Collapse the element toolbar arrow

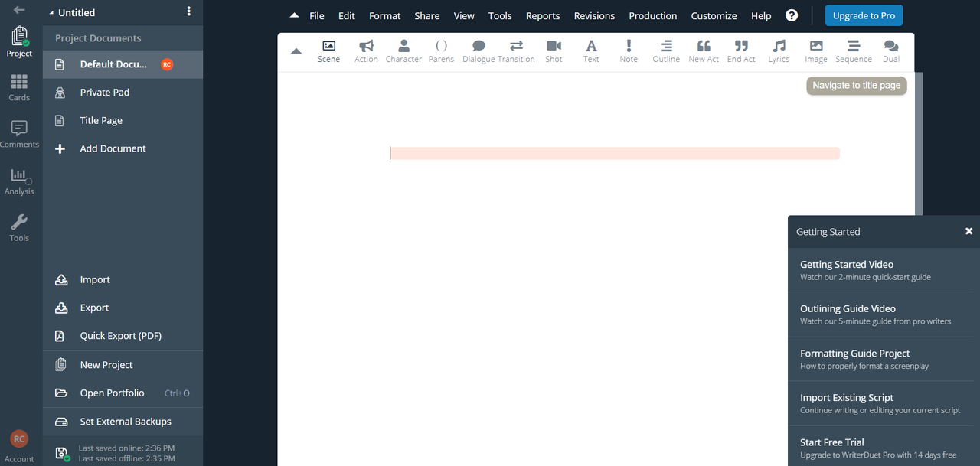click(x=296, y=52)
